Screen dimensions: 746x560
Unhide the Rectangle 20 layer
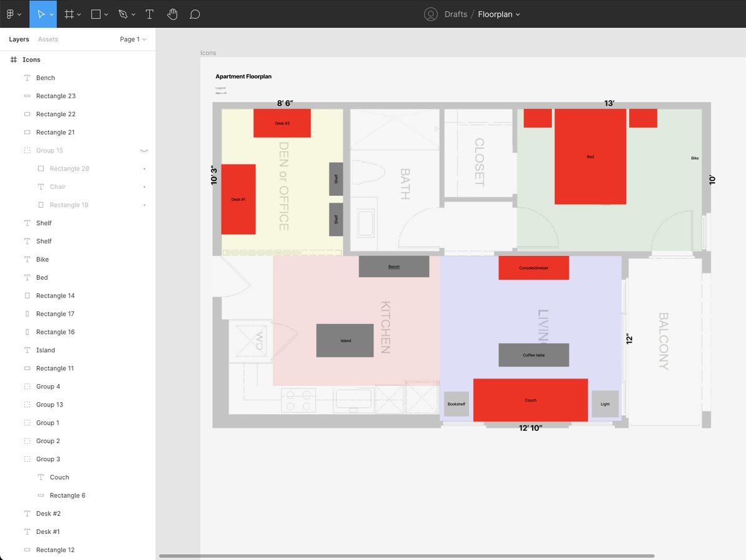pyautogui.click(x=144, y=168)
